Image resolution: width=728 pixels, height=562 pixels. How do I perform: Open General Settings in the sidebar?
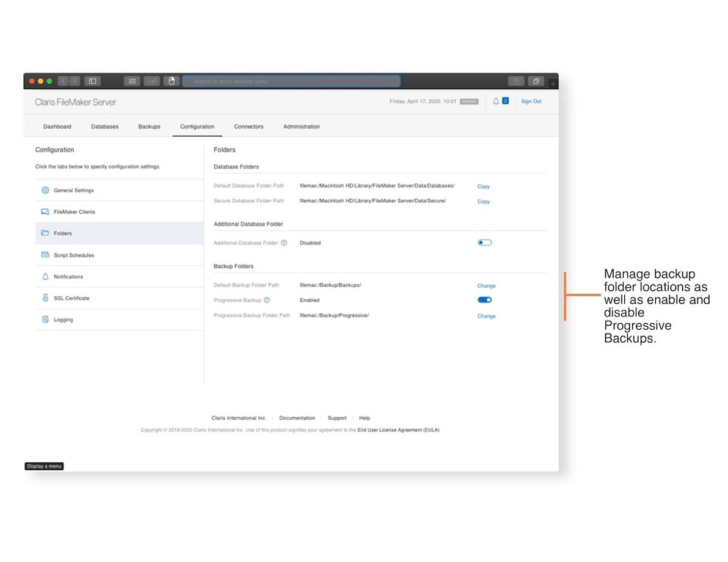pos(119,190)
